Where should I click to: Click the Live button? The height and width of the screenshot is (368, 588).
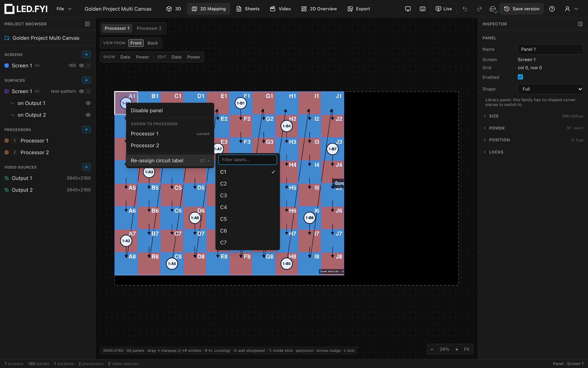point(444,9)
